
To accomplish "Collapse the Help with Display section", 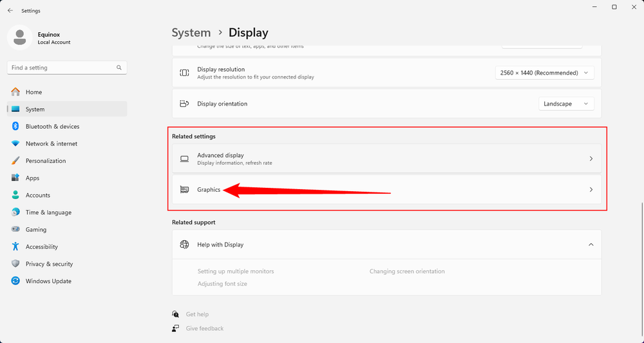I will (591, 245).
